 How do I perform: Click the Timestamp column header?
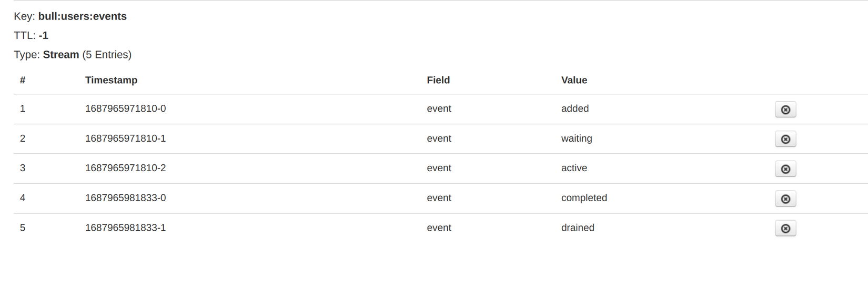pyautogui.click(x=111, y=80)
